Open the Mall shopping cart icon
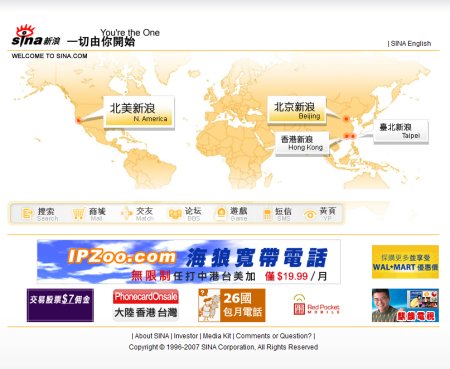The width and height of the screenshot is (450, 369). click(78, 214)
